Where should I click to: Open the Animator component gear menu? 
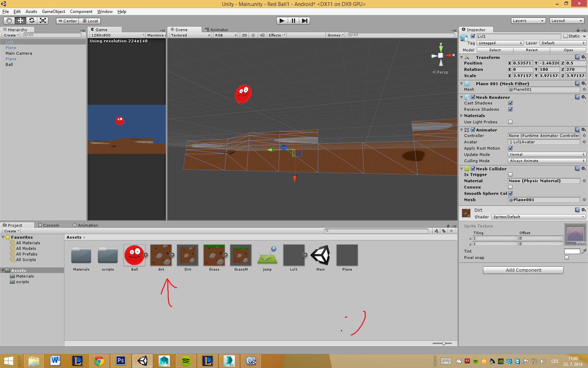click(x=583, y=130)
